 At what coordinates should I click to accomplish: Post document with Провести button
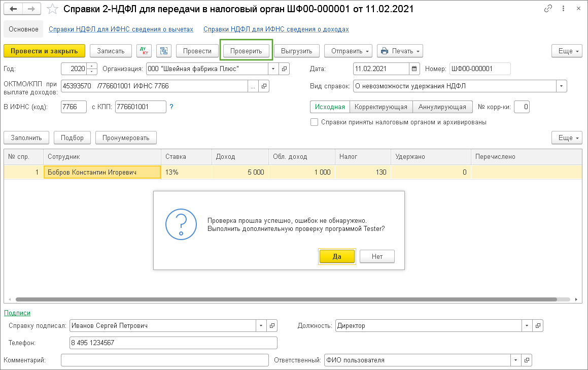click(197, 51)
